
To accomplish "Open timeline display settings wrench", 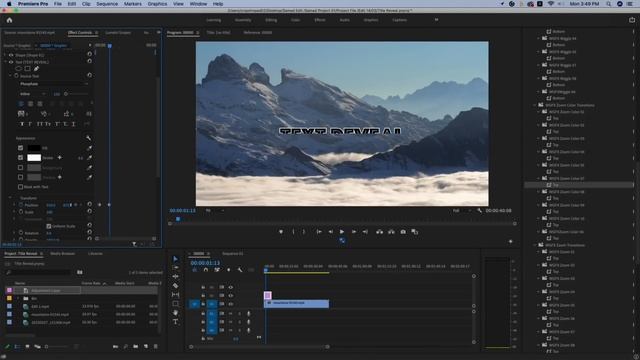I will click(x=240, y=270).
